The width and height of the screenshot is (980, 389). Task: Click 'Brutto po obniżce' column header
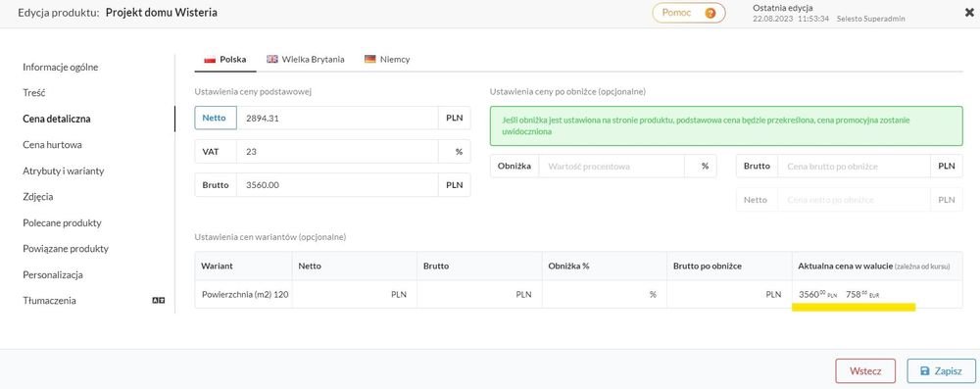[x=708, y=266]
